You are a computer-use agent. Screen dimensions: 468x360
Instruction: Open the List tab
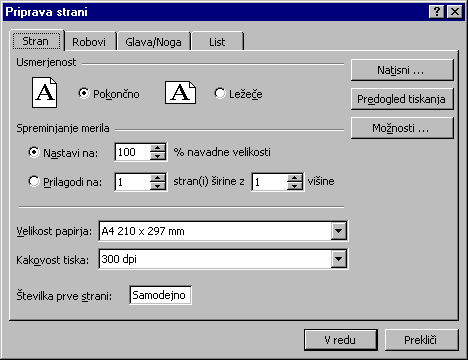pyautogui.click(x=217, y=42)
